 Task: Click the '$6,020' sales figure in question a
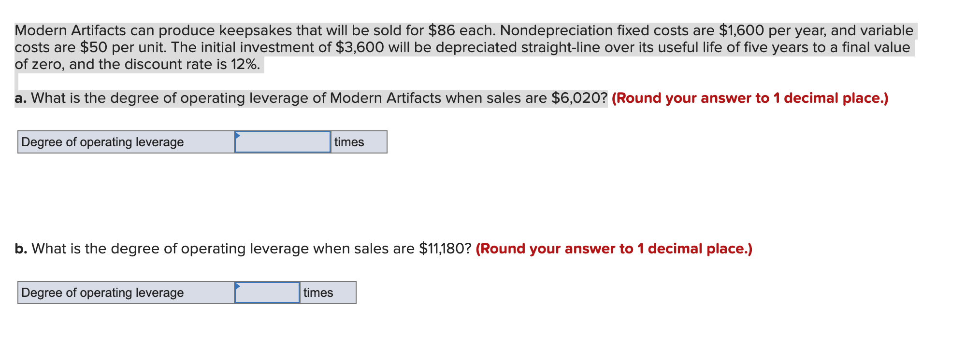(x=578, y=98)
